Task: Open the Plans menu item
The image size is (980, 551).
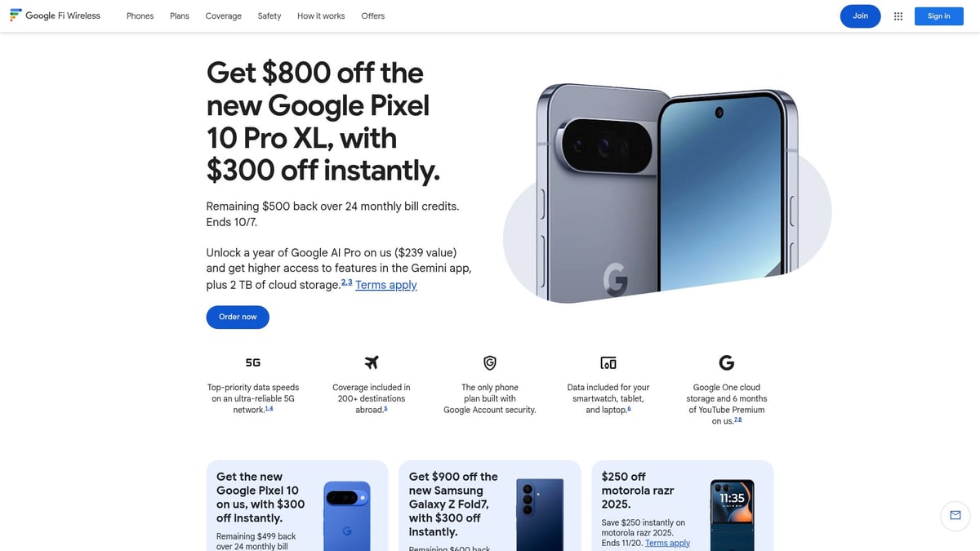Action: click(180, 16)
